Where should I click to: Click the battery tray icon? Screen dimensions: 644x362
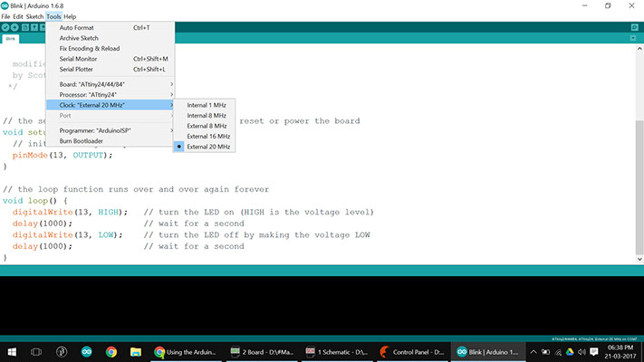tap(545, 352)
